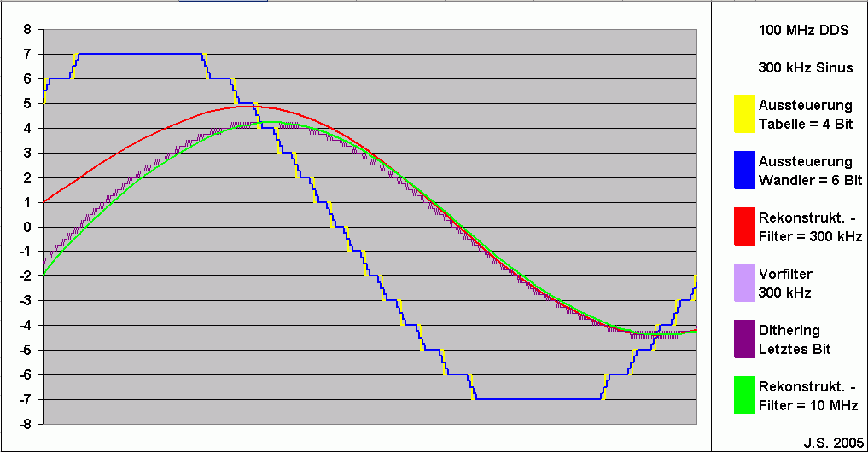Click the y-axis label -7

coord(25,399)
